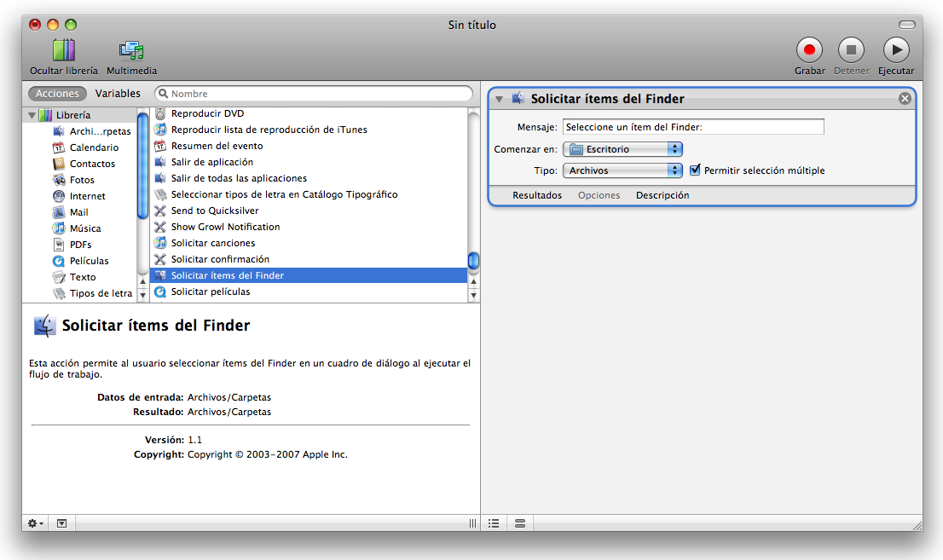The width and height of the screenshot is (943, 560).
Task: Collapse the Librería tree triangle
Action: (x=32, y=115)
